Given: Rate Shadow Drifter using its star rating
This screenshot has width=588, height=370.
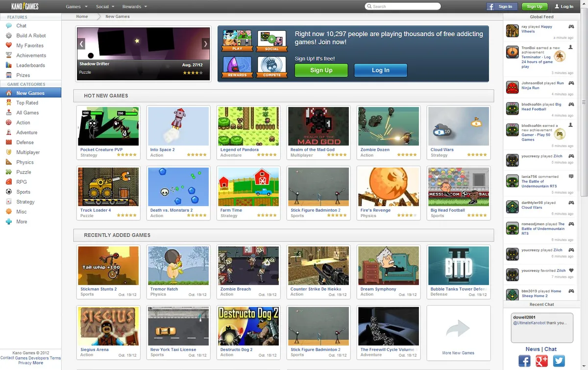Looking at the screenshot, I should 193,73.
